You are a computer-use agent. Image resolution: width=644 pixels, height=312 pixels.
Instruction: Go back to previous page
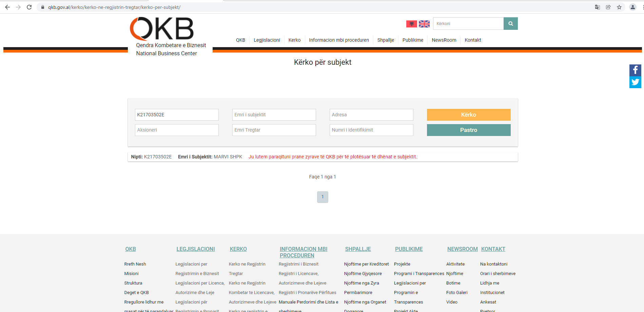coord(7,7)
